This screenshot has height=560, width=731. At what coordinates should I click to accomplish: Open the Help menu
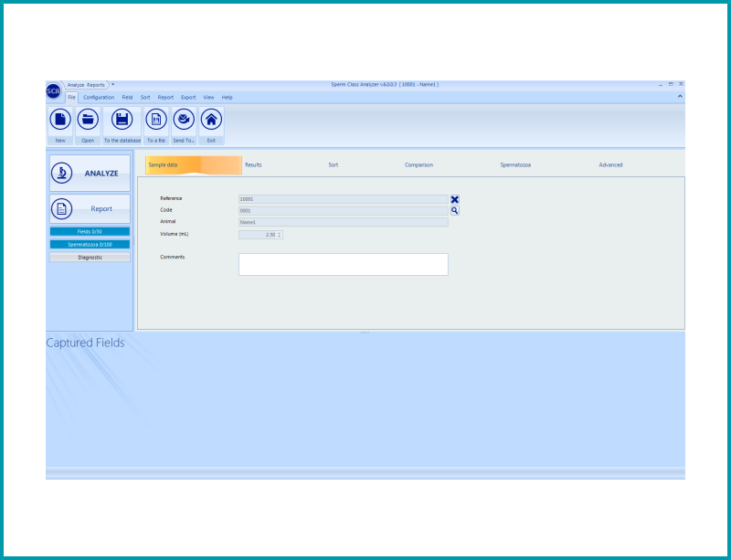227,98
